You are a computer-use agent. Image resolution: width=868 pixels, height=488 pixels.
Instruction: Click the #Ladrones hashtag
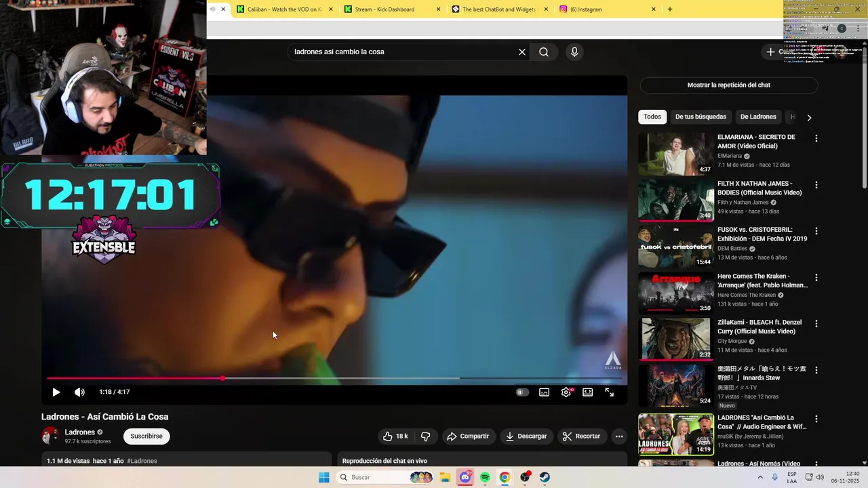tap(142, 461)
